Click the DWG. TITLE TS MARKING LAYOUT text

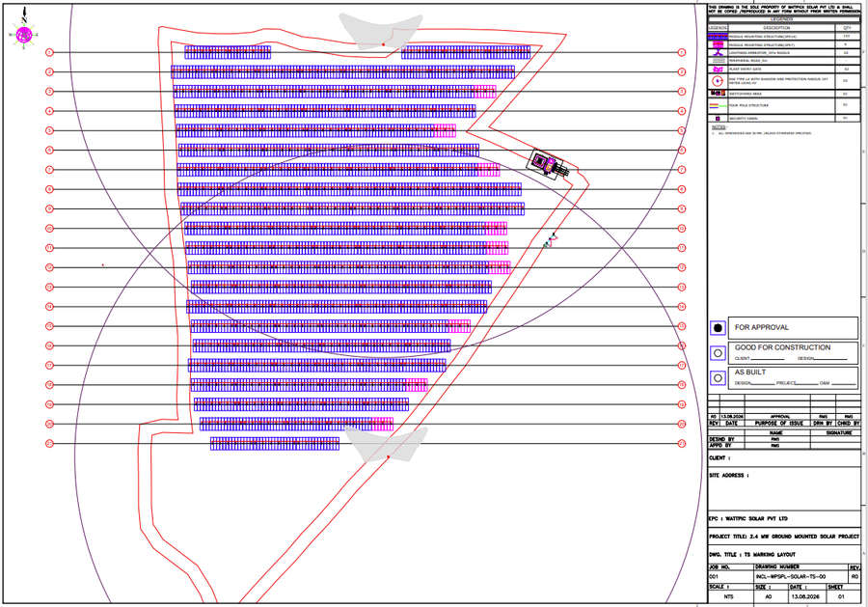(x=752, y=554)
